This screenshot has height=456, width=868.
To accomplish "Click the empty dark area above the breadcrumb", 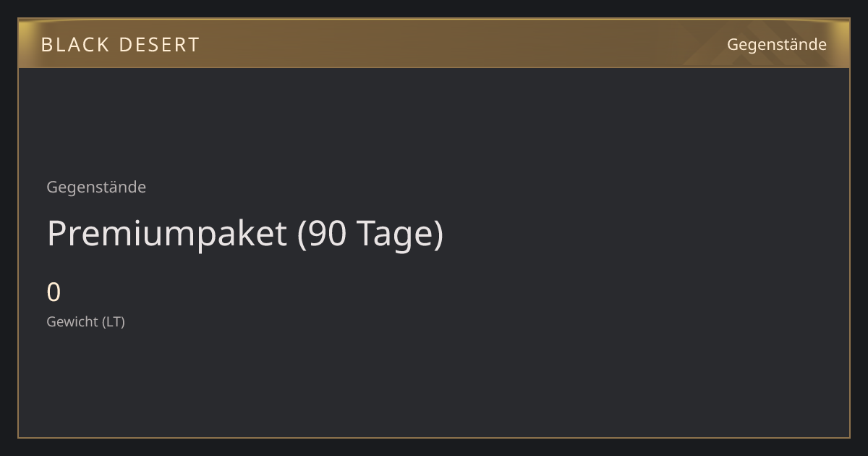I will [x=434, y=123].
